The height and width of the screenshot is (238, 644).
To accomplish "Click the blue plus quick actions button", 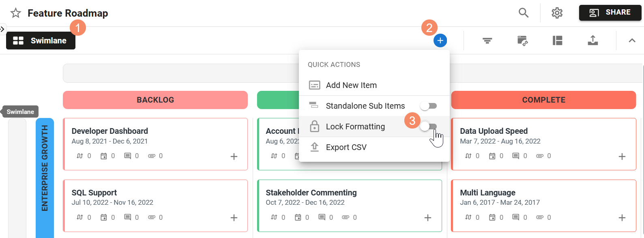I will [x=440, y=41].
